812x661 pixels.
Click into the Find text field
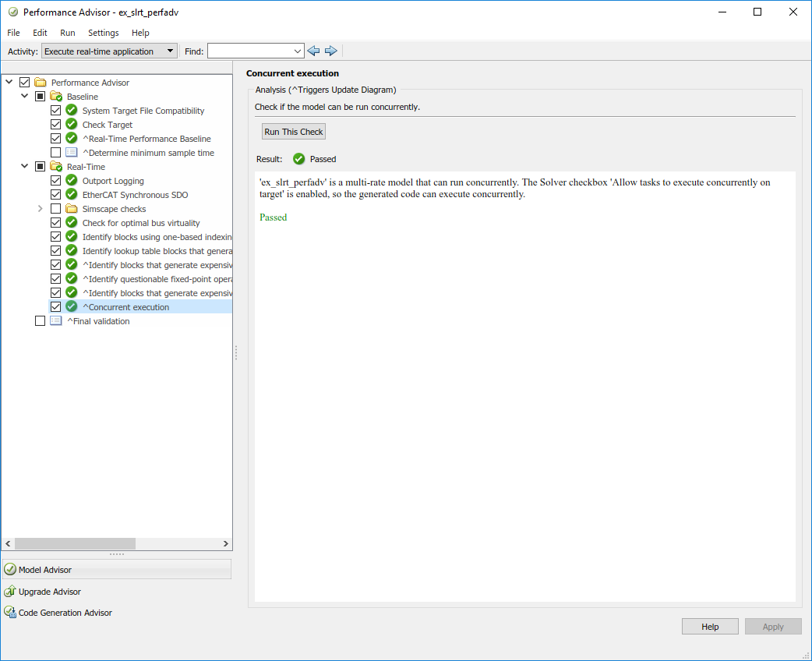tap(249, 51)
